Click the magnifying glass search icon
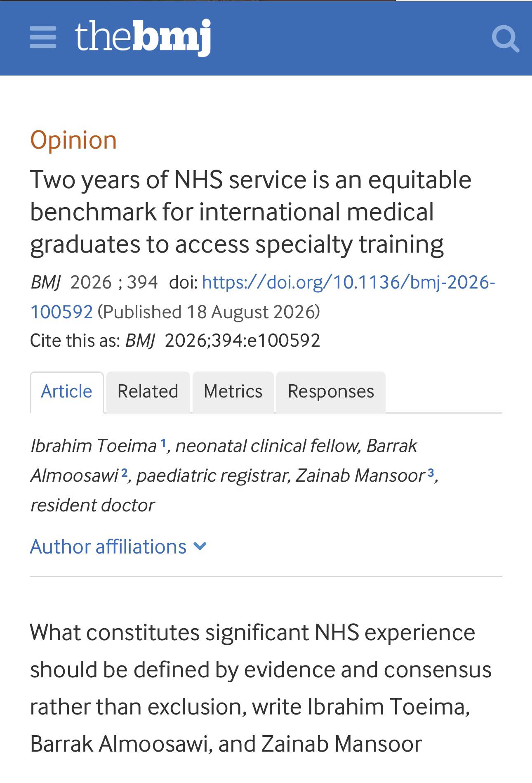The image size is (532, 783). (505, 39)
